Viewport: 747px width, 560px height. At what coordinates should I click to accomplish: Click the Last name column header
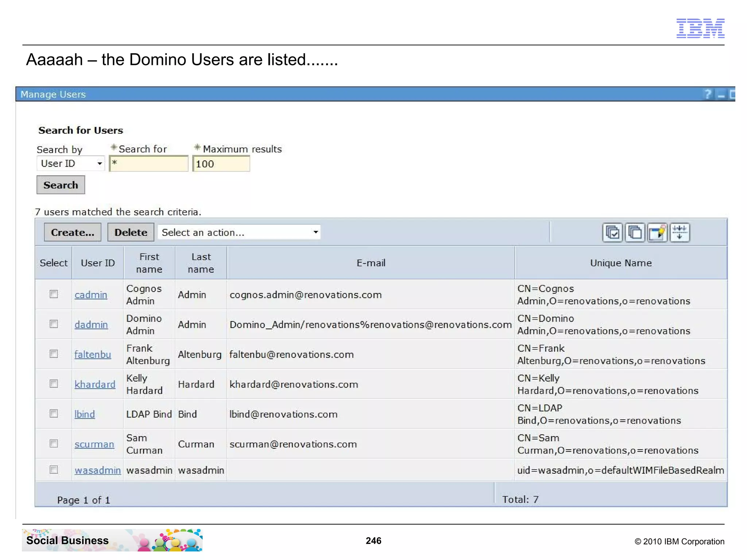tap(201, 263)
